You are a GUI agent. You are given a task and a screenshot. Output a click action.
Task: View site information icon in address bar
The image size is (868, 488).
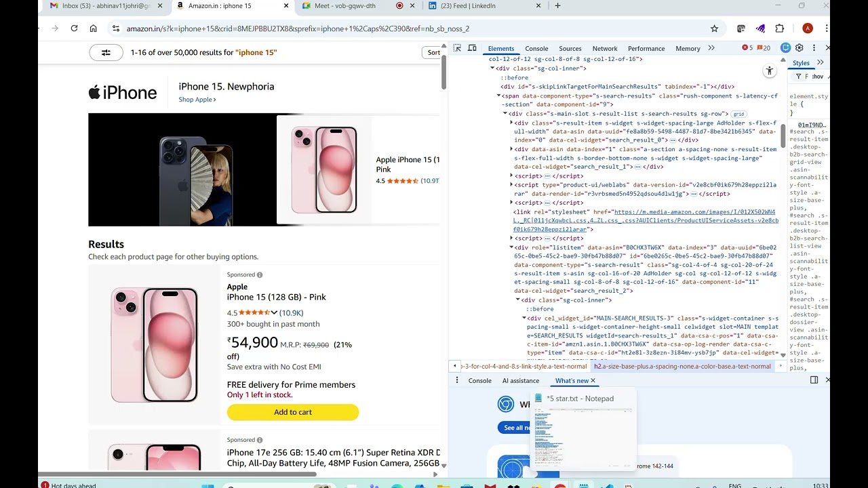pos(115,28)
